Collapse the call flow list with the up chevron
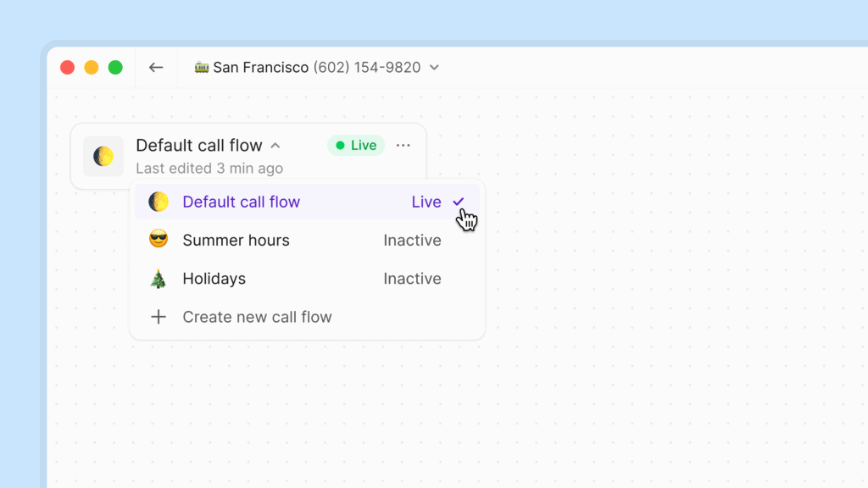This screenshot has height=488, width=868. [275, 146]
